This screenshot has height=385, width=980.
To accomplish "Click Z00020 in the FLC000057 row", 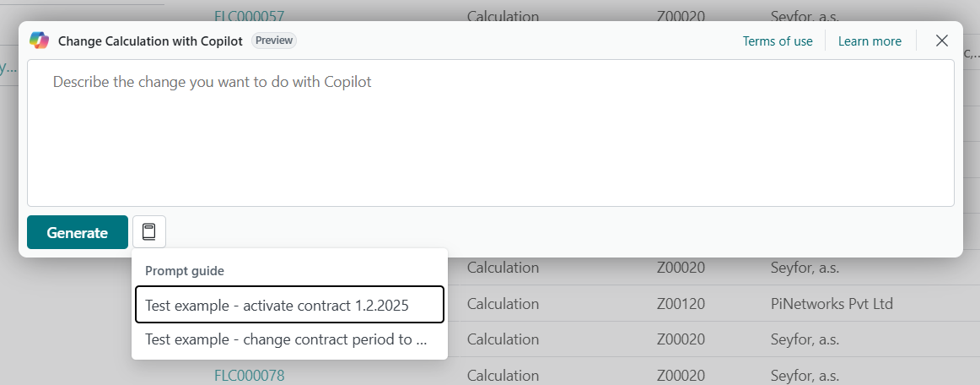I will pyautogui.click(x=681, y=15).
